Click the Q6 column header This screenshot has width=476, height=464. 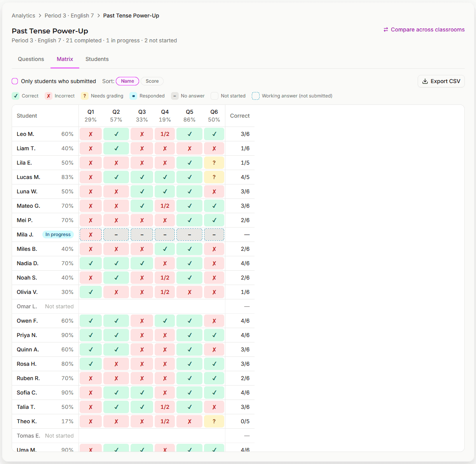point(214,116)
